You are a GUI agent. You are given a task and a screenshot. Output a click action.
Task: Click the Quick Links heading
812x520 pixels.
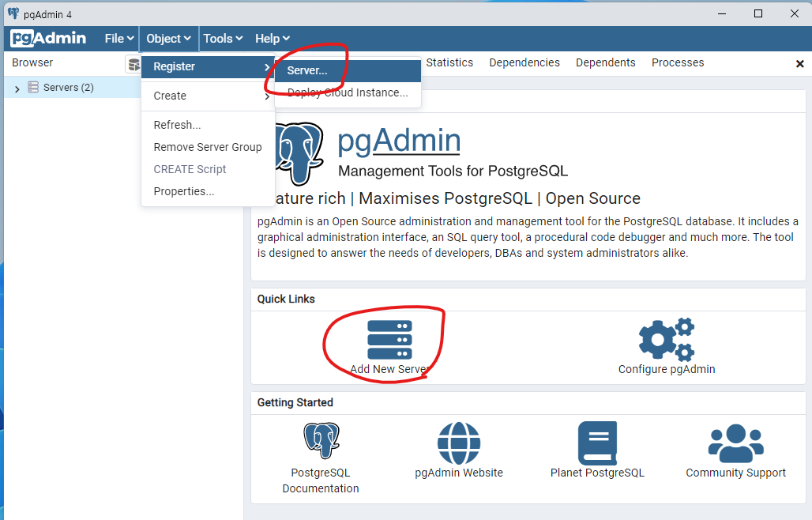click(x=286, y=299)
